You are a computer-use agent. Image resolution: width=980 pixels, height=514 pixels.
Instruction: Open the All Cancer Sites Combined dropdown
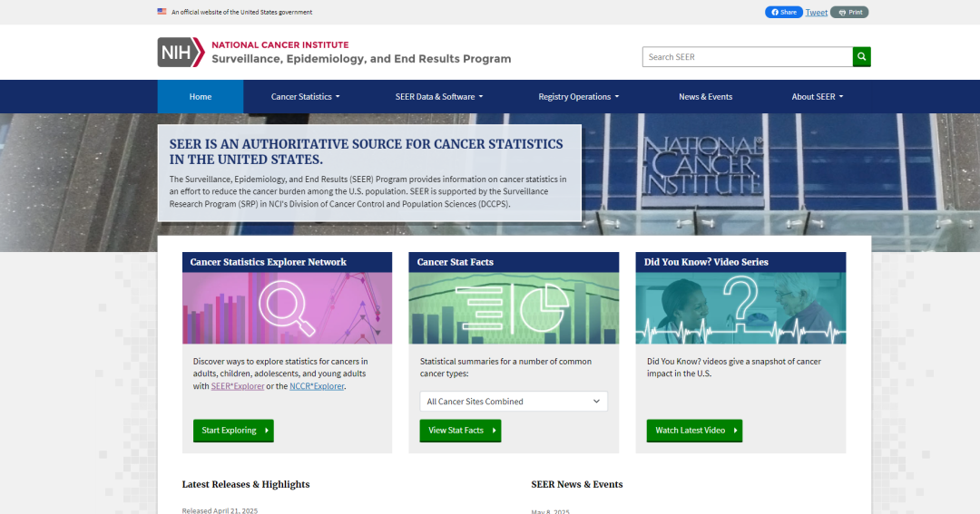tap(513, 401)
